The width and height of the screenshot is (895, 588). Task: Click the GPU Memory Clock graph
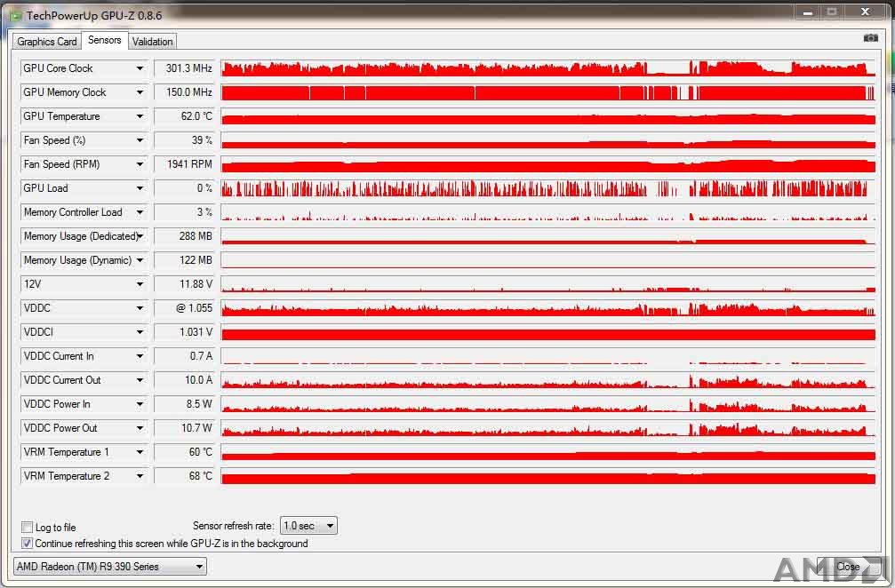pos(548,92)
